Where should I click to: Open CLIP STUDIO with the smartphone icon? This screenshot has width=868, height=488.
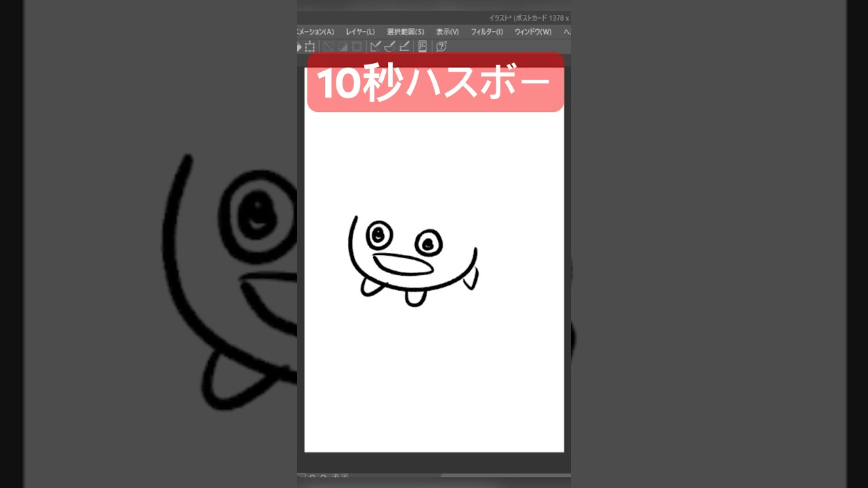click(422, 46)
